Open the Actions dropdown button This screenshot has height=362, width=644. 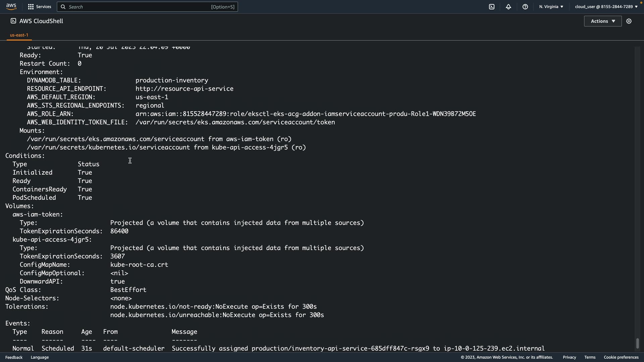pyautogui.click(x=603, y=21)
